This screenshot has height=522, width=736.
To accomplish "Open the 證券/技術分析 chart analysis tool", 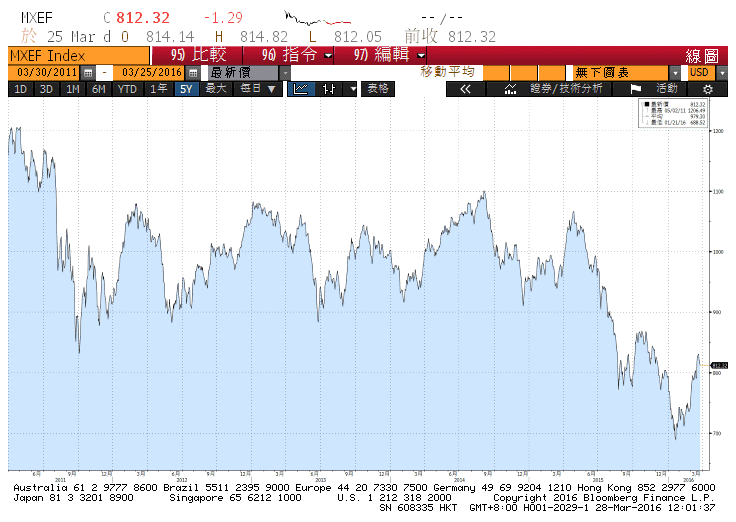I will [553, 89].
